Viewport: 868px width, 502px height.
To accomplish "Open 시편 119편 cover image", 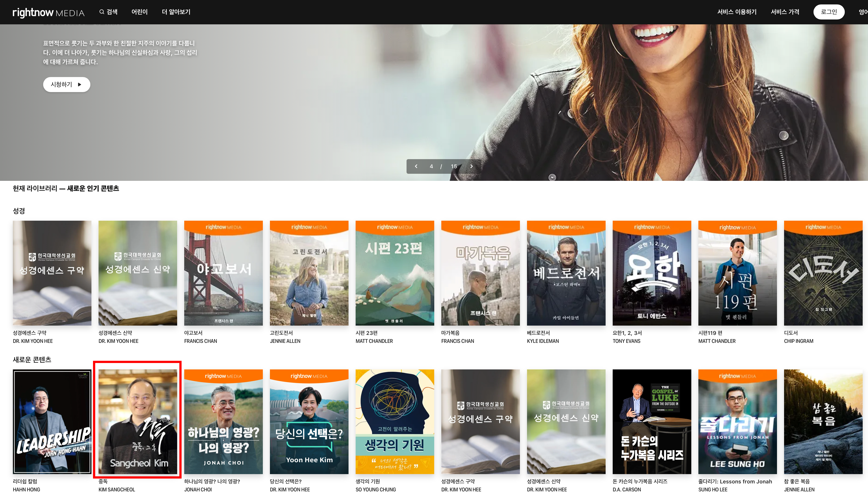I will (737, 273).
